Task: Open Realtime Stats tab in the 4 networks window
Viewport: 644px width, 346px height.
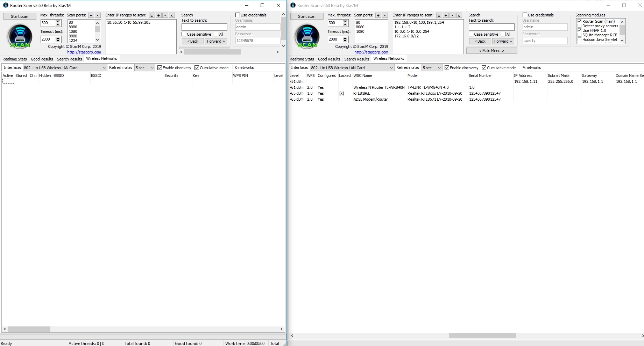Action: [302, 59]
